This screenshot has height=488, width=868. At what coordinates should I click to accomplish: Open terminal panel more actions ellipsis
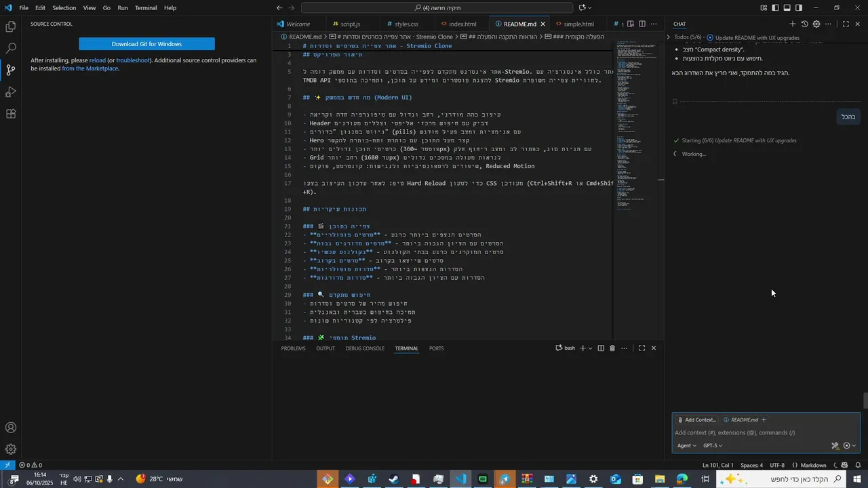coord(624,348)
